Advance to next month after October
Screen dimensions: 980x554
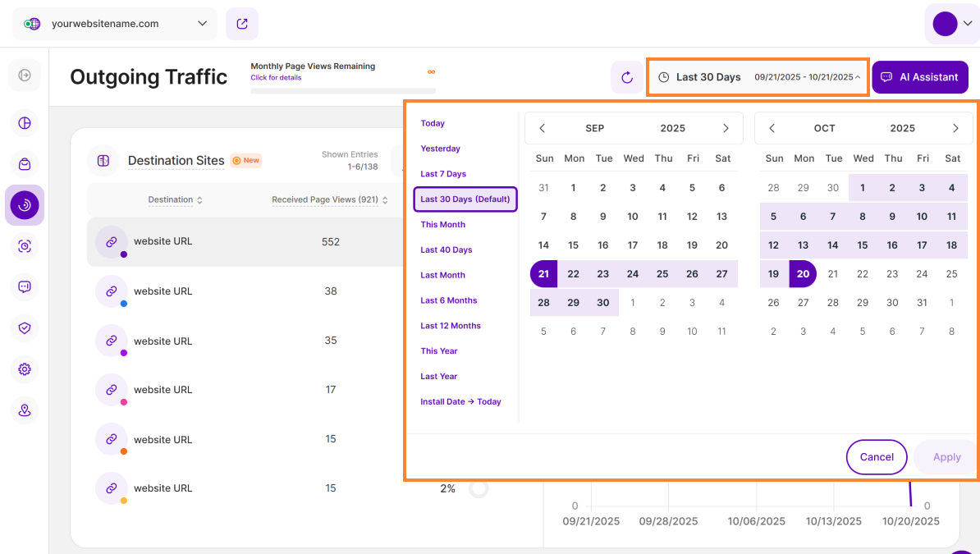(x=955, y=128)
